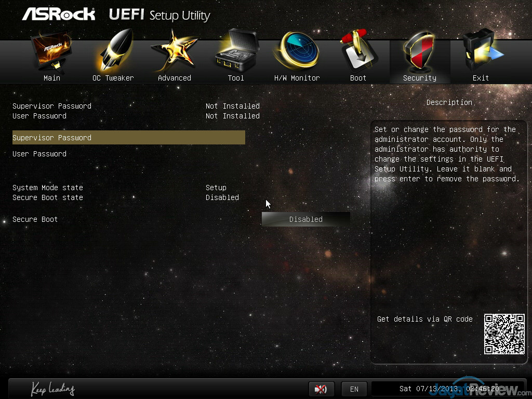Viewport: 532px width, 399px height.
Task: Change language with EN button
Action: [354, 389]
